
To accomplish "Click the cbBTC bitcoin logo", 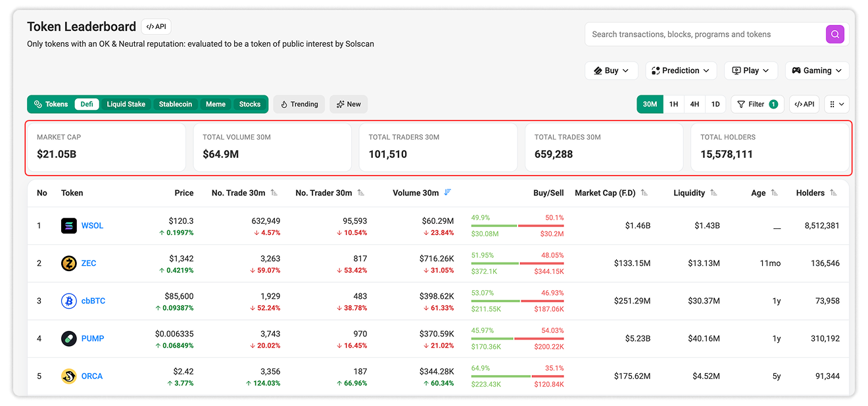I will coord(69,301).
